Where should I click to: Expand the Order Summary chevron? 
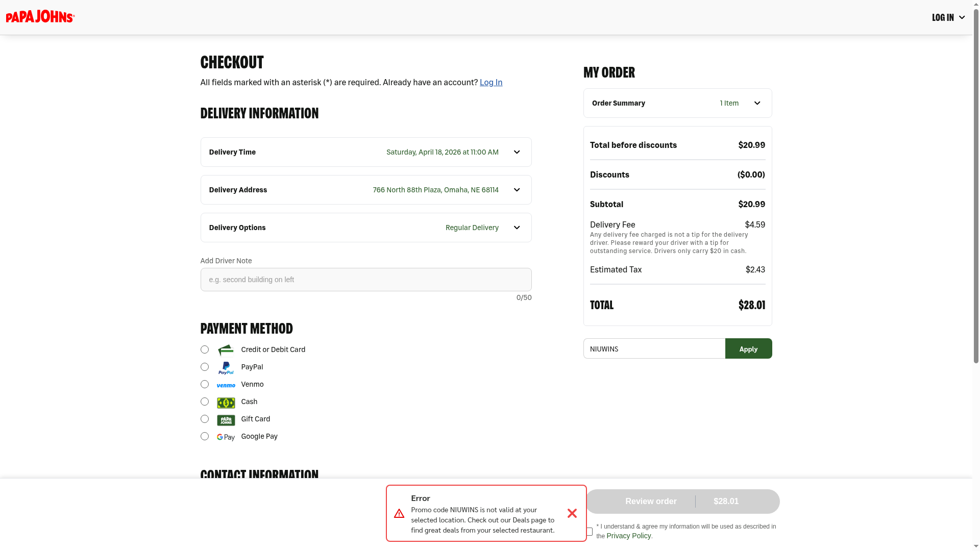coord(757,103)
